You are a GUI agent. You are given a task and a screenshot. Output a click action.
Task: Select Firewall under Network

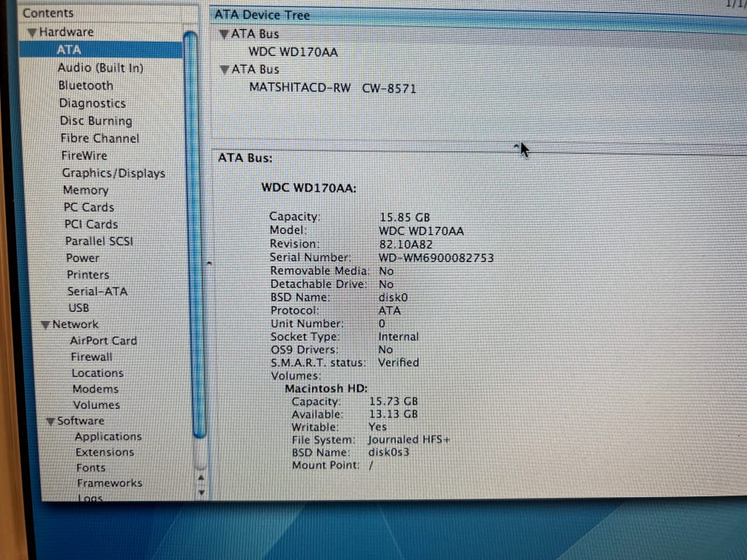click(x=92, y=357)
